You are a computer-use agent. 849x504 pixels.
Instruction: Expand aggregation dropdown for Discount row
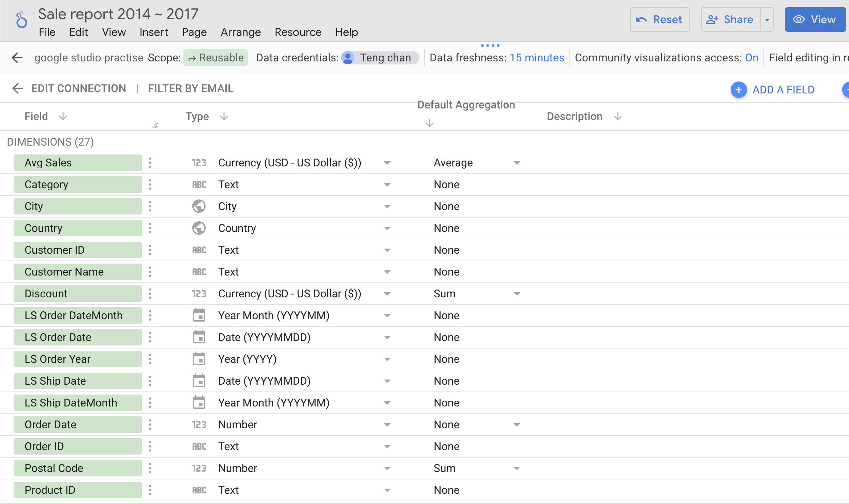point(517,294)
